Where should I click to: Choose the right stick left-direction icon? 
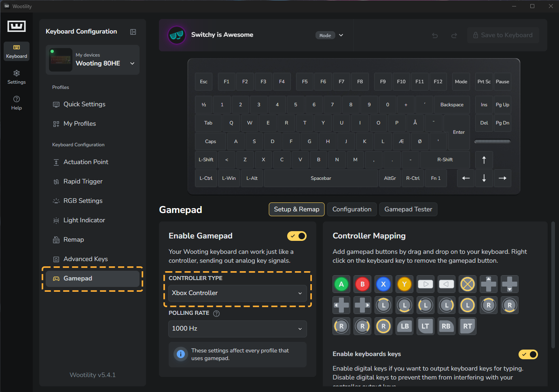pyautogui.click(x=341, y=326)
